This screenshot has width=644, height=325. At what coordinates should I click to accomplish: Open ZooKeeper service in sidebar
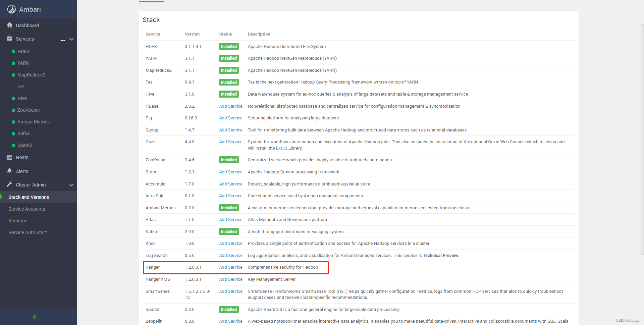coord(29,110)
